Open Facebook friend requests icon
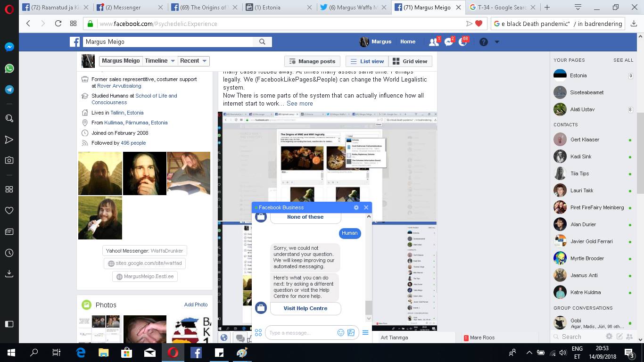Screen dimensions: 644x362 click(x=434, y=42)
